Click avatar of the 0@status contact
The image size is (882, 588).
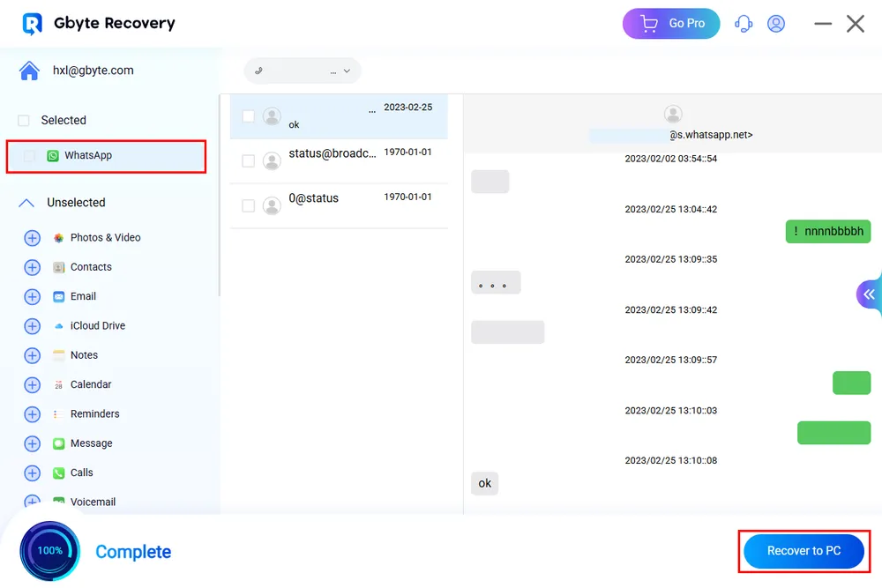(x=272, y=205)
